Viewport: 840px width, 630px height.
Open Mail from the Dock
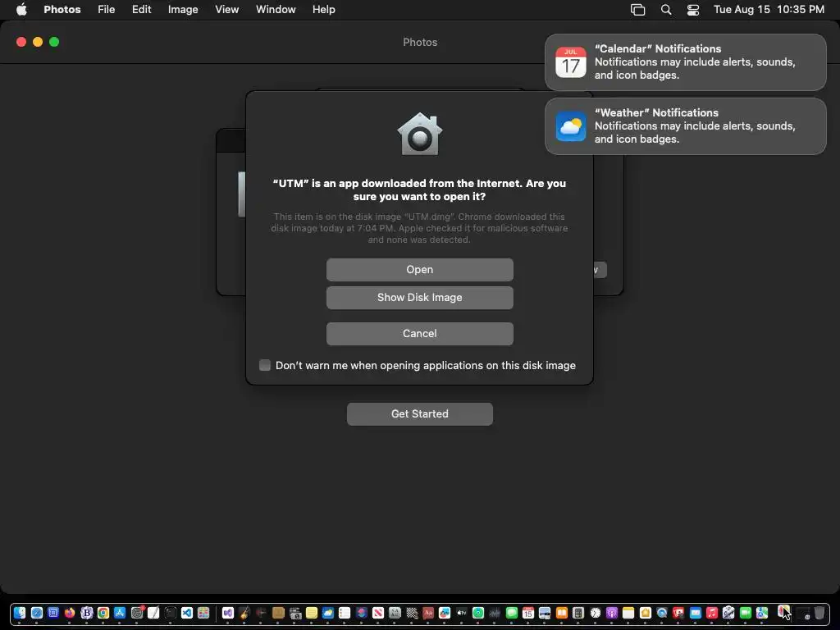[696, 613]
